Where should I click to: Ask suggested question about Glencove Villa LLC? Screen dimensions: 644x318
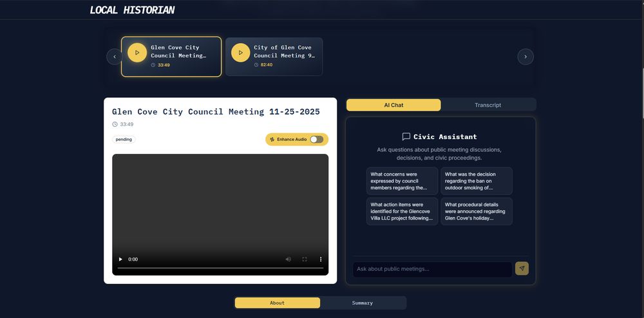(402, 211)
